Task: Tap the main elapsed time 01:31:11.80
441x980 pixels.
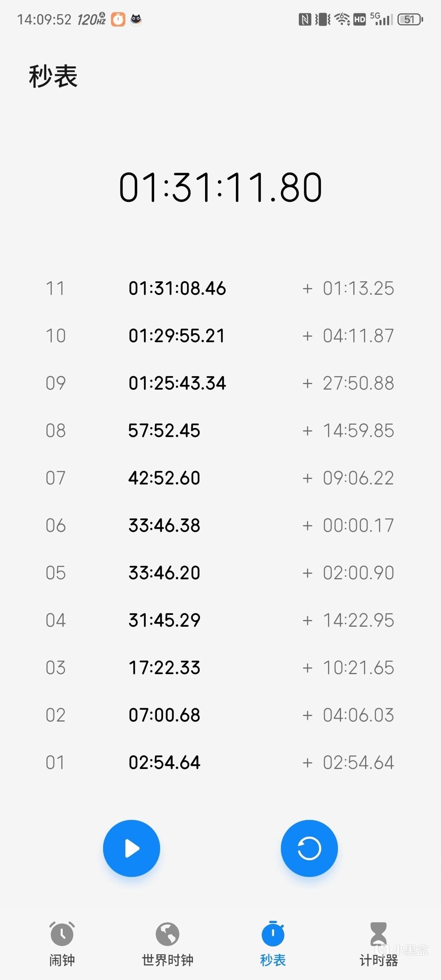Action: [220, 187]
